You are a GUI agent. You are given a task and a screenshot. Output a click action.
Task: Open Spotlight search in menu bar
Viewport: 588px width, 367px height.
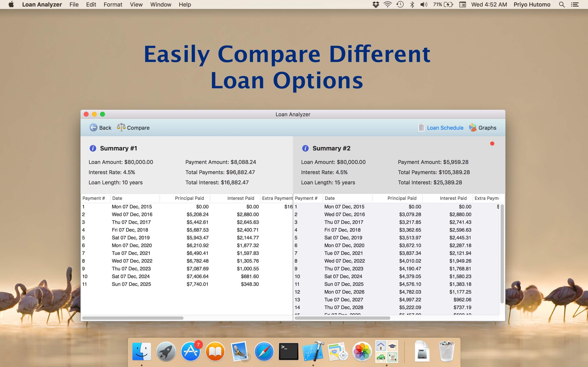coord(561,5)
